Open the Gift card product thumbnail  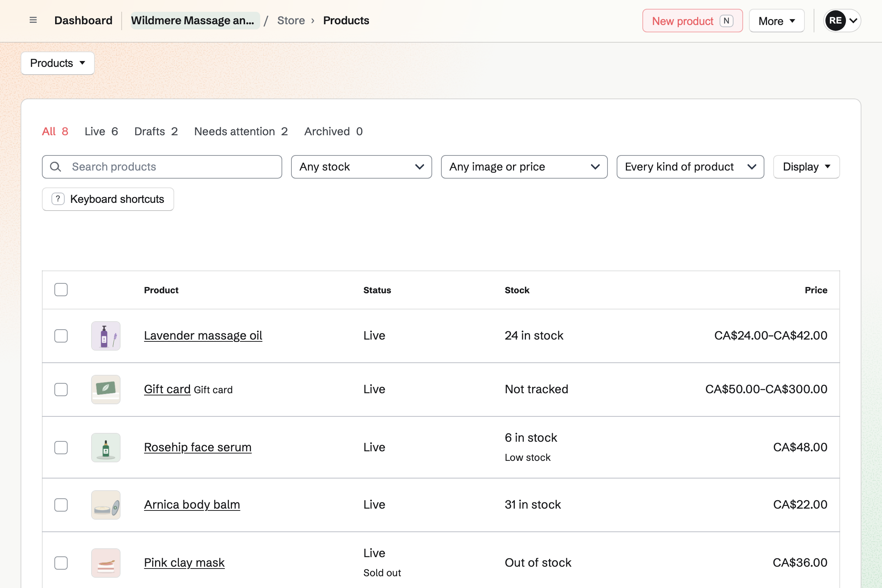[106, 390]
